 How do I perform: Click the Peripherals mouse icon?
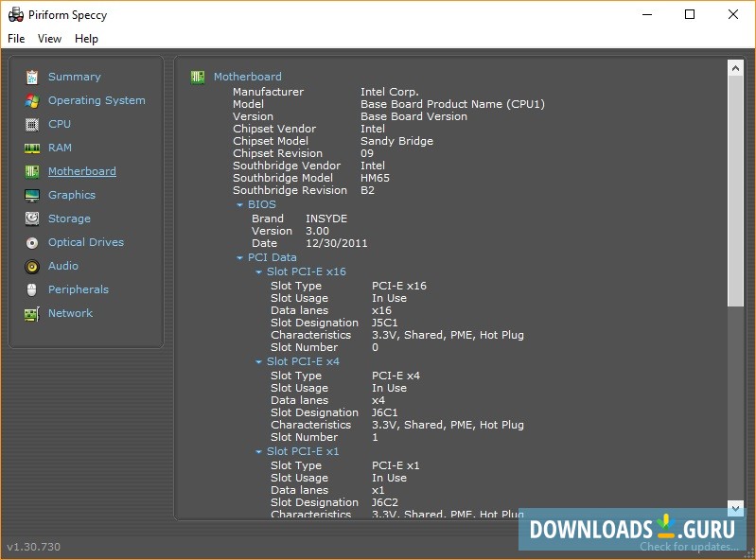click(x=32, y=289)
